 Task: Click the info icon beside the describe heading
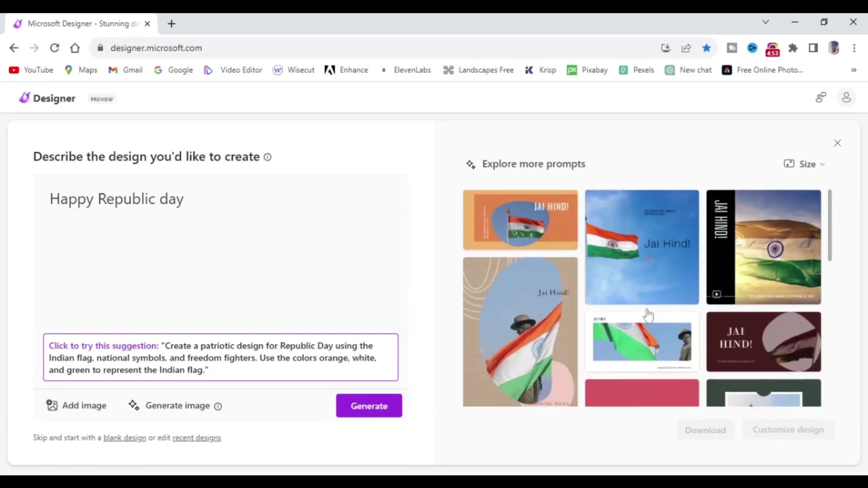coord(268,157)
